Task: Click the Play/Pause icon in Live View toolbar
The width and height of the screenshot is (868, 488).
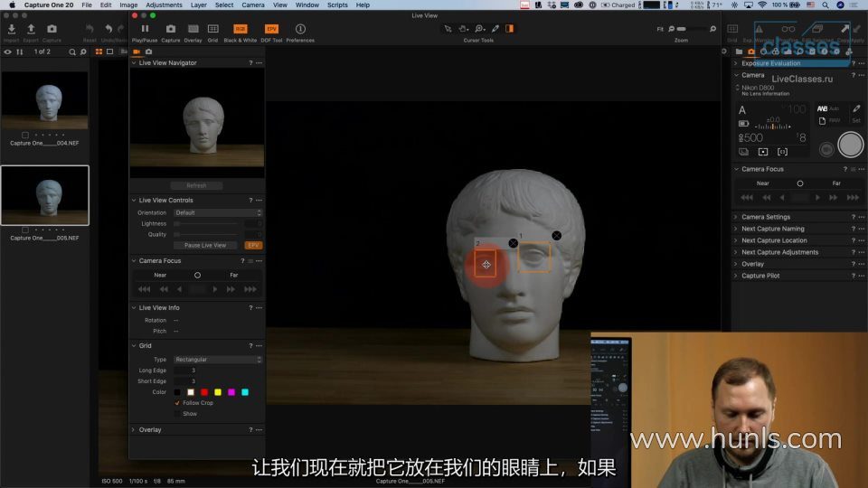Action: 145,29
